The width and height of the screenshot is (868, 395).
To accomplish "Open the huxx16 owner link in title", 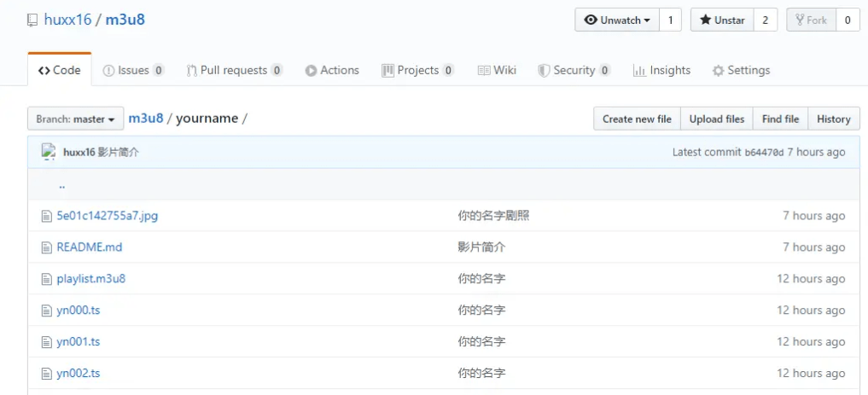I will pyautogui.click(x=67, y=20).
